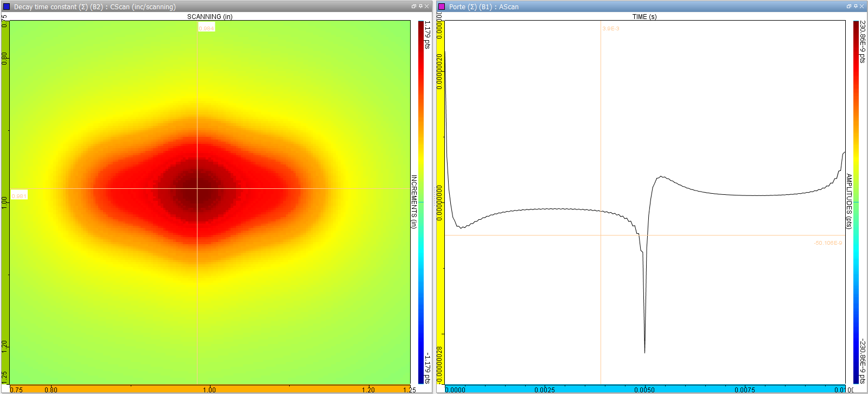Click the AMPLITUDES (pts) axis label
The image size is (868, 394).
[x=849, y=201]
